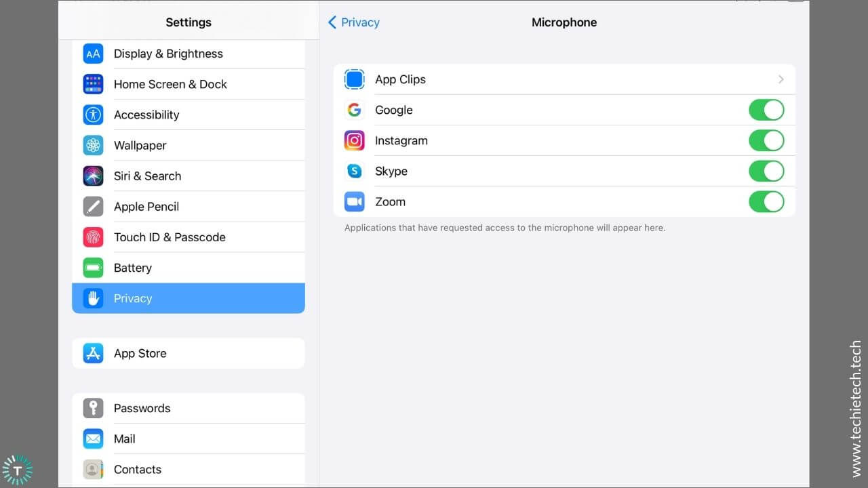This screenshot has width=868, height=488.
Task: Open Touch ID & Passcode
Action: (189, 237)
